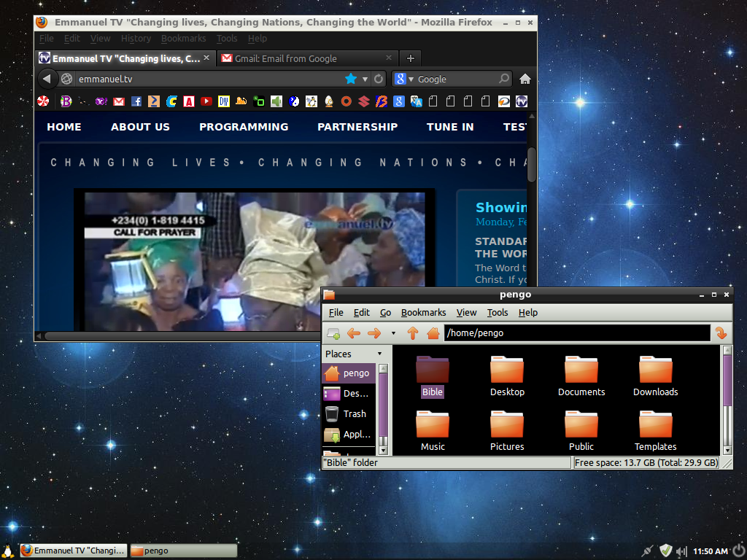Open the YouTube bookmark icon

click(x=206, y=101)
